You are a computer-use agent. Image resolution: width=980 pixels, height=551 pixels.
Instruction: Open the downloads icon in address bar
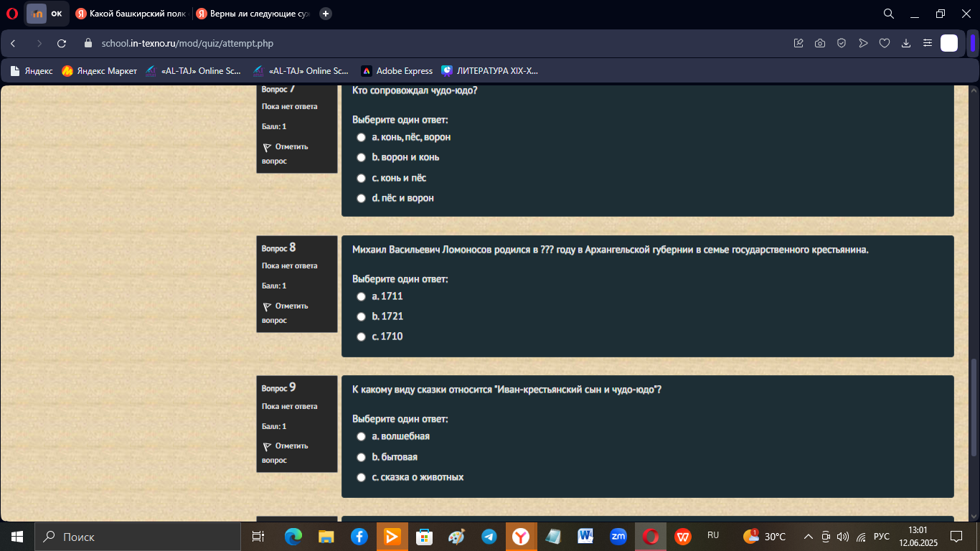click(x=906, y=43)
